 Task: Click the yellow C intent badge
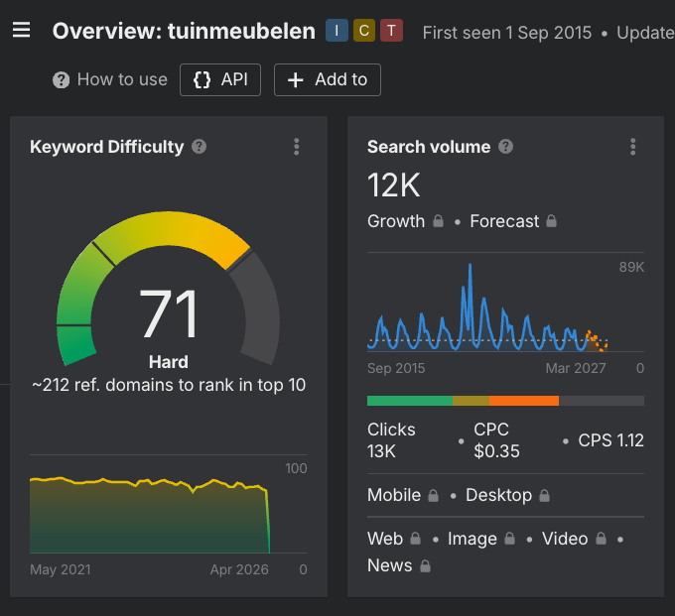364,31
